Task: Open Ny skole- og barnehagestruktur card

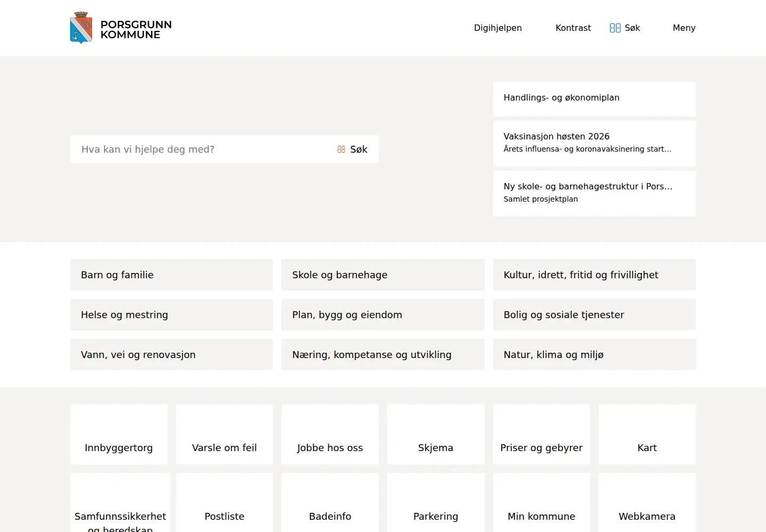Action: (594, 194)
